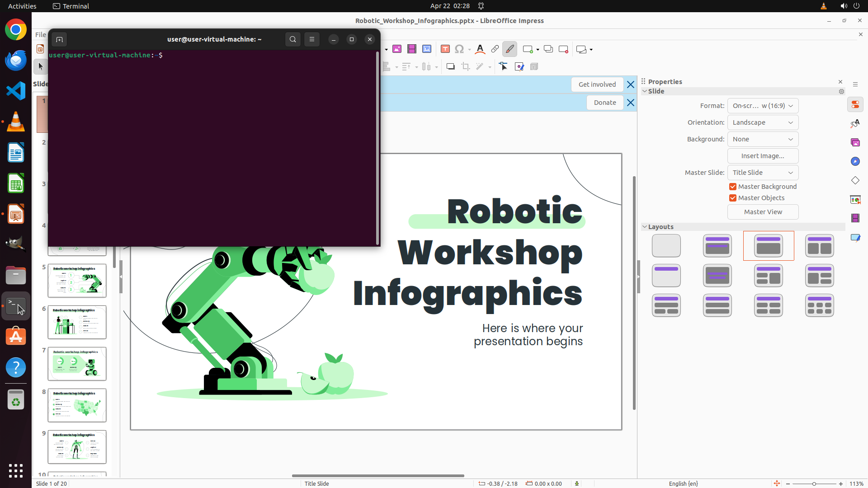Click the zoom slider in status bar
Viewport: 868px width, 488px height.
tap(814, 483)
